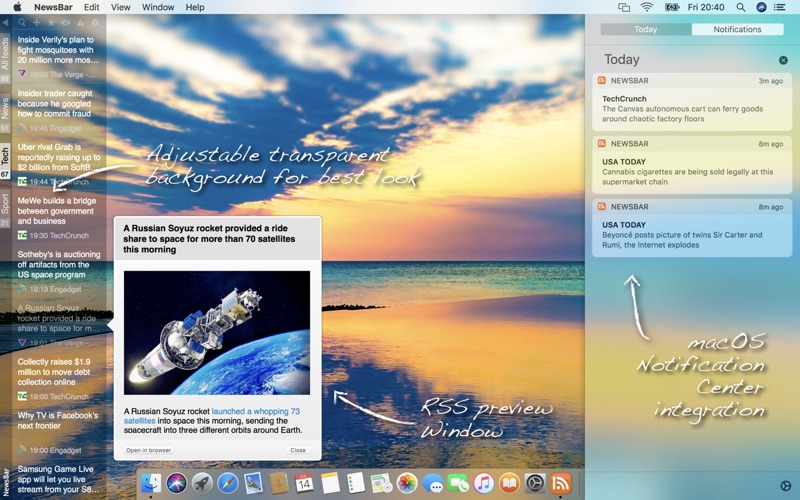800x500 pixels.
Task: Click the Fri 20:40 clock
Action: tap(706, 7)
